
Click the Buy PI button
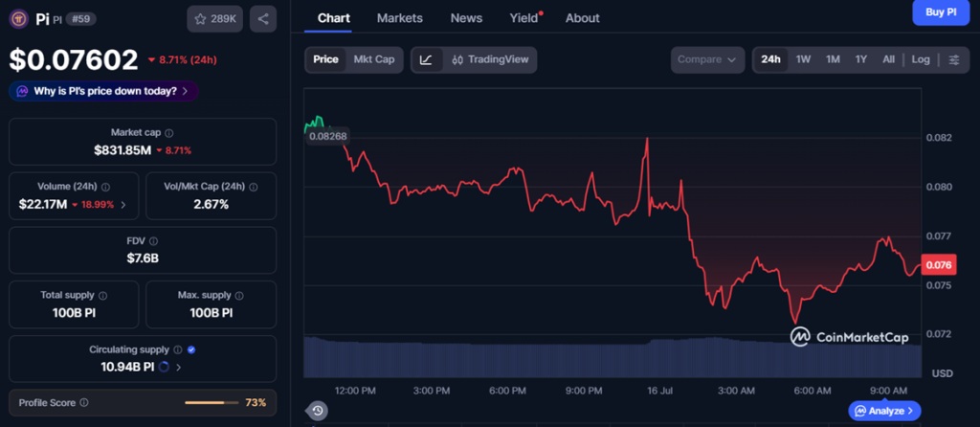click(941, 11)
